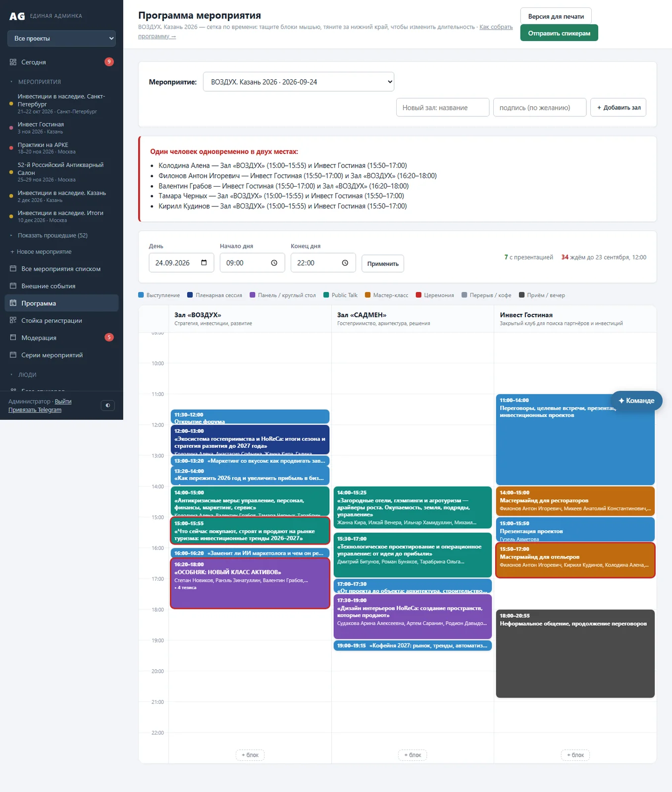Click the calendar icon beside Модерация
The image size is (672, 792).
pos(13,338)
